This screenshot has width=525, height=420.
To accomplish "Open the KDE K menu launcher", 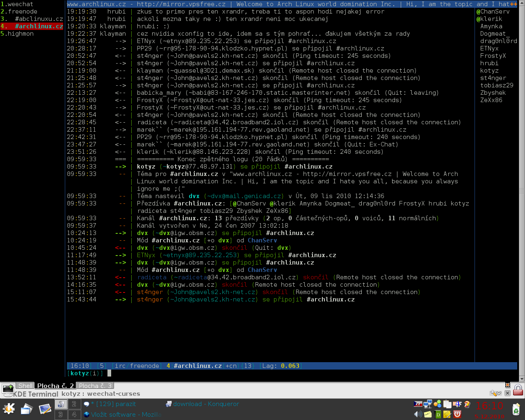I will point(9,409).
